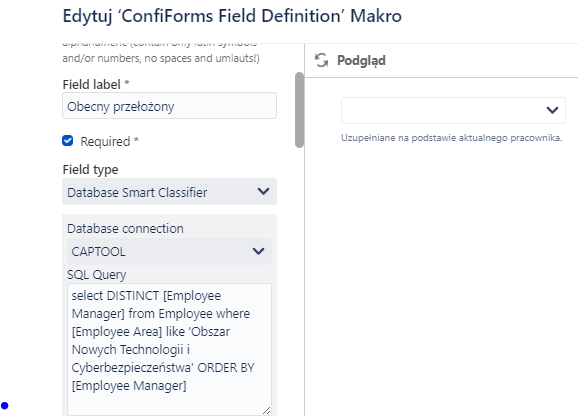Image resolution: width=578 pixels, height=416 pixels.
Task: Click the SQL Query label
Action: coord(97,275)
